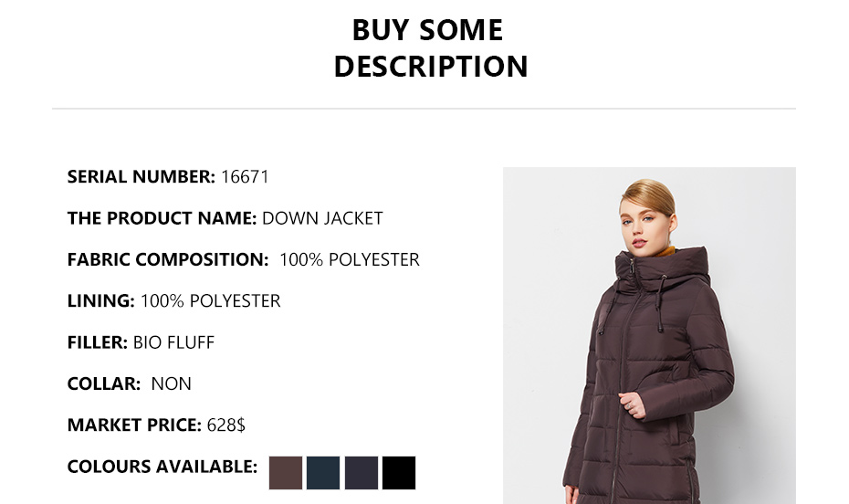Click THE PRODUCT NAME label
Image resolution: width=849 pixels, height=504 pixels.
tap(162, 218)
